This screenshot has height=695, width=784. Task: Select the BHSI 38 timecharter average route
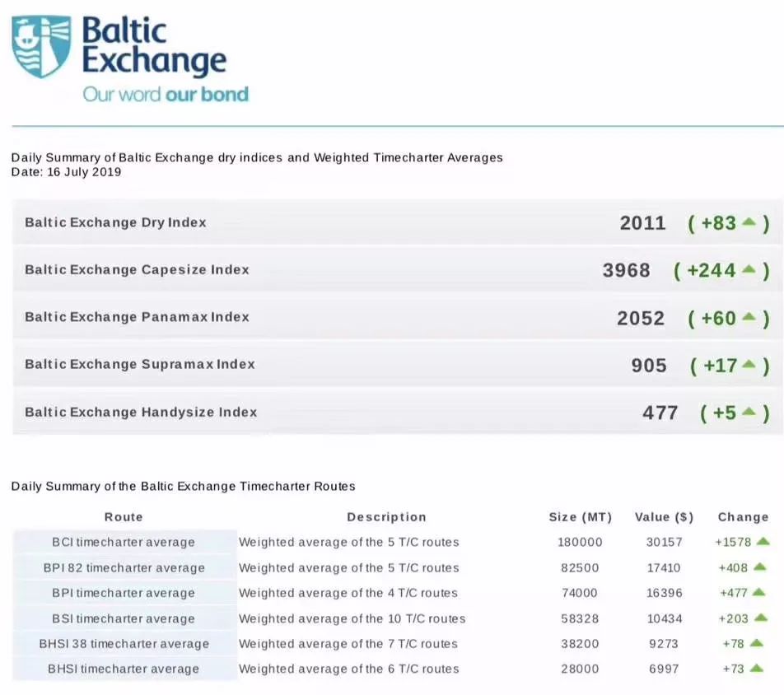pyautogui.click(x=124, y=644)
